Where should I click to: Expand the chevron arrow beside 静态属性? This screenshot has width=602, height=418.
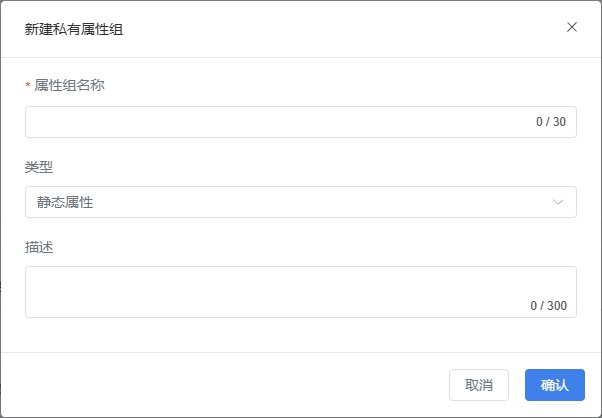(x=558, y=202)
